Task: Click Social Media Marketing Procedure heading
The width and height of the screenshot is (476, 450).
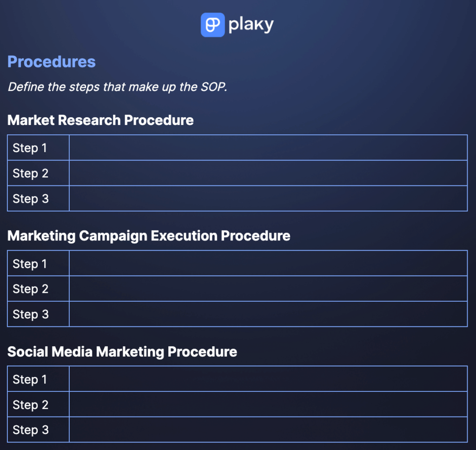Action: coord(122,351)
